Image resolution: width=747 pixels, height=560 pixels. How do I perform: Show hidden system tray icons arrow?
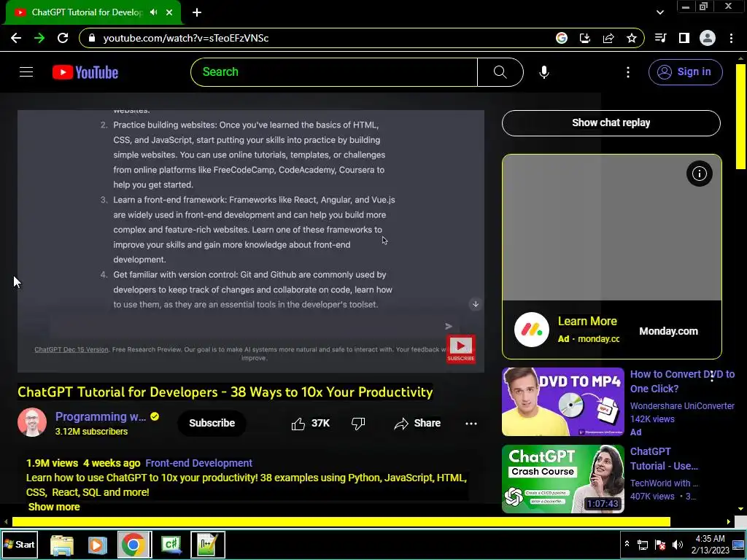pyautogui.click(x=627, y=544)
